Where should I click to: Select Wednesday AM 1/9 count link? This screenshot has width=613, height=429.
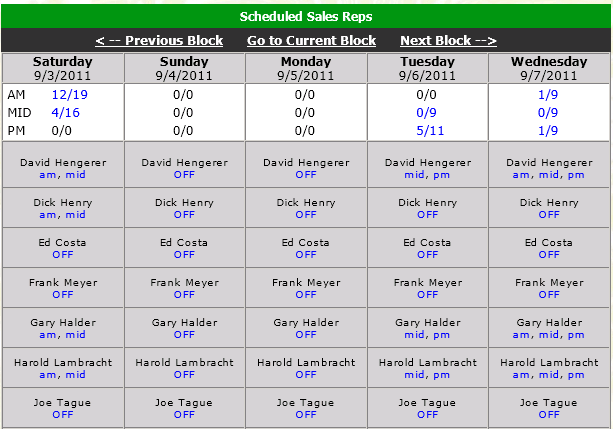pyautogui.click(x=549, y=93)
